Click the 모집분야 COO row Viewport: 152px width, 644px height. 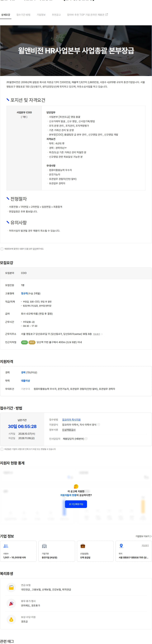coord(76,273)
